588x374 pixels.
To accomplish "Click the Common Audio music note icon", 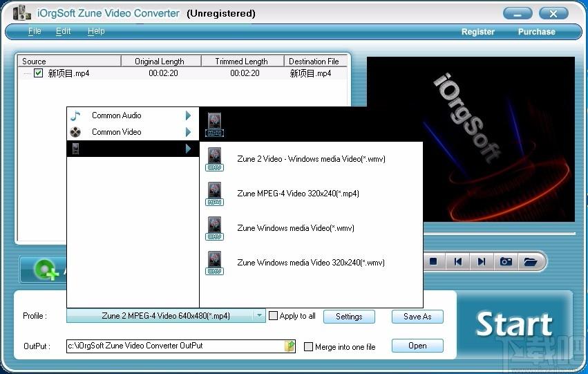I will coord(75,115).
